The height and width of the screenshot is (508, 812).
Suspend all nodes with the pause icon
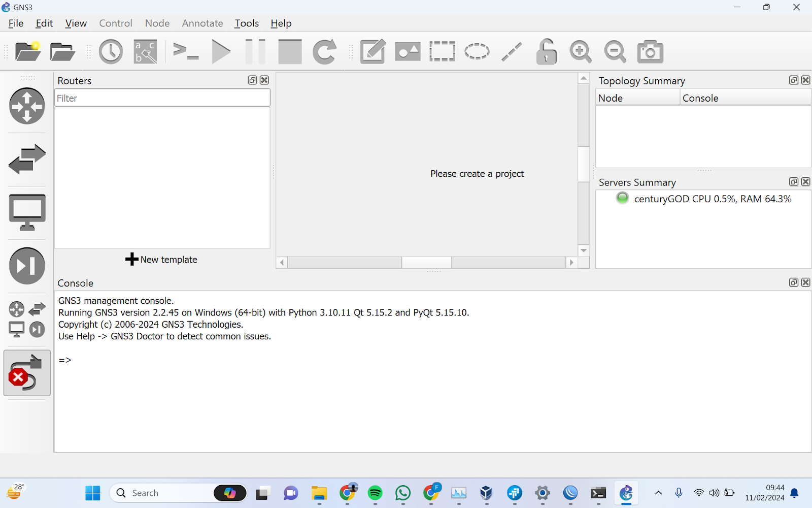pos(255,51)
